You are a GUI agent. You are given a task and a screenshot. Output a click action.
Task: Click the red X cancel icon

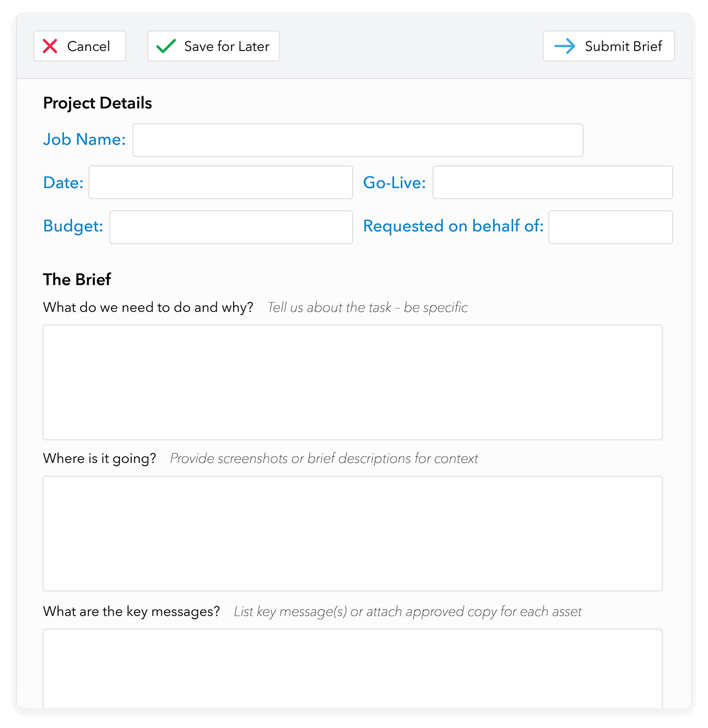[50, 46]
